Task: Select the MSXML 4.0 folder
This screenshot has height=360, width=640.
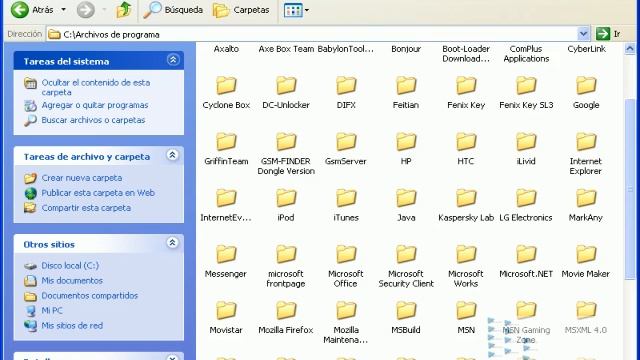Action: tap(586, 318)
